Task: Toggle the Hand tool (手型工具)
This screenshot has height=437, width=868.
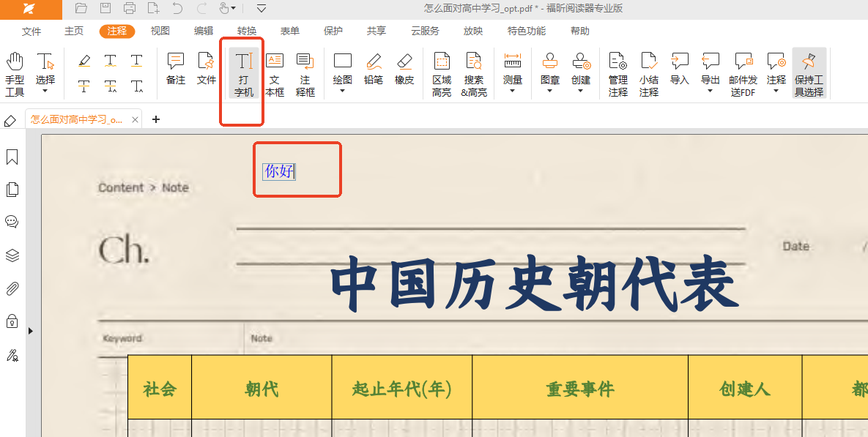Action: (15, 74)
